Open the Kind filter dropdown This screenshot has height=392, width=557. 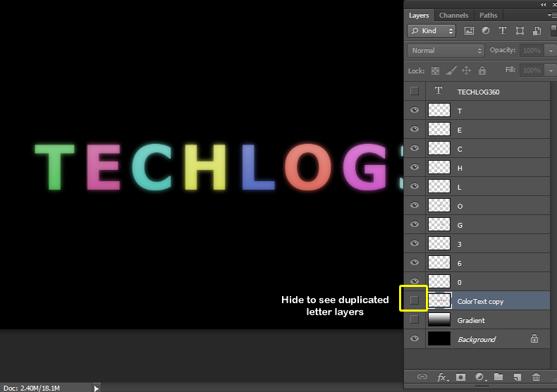(431, 31)
